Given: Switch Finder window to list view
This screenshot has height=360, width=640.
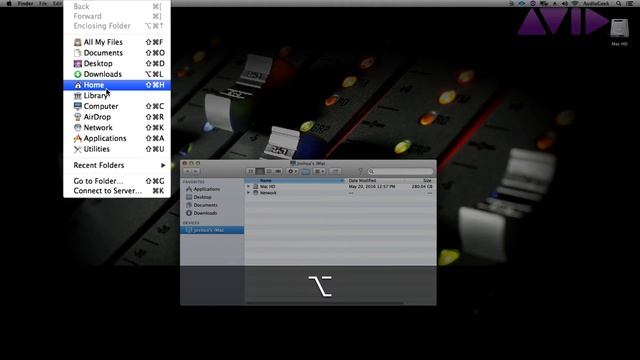Looking at the screenshot, I should point(260,171).
